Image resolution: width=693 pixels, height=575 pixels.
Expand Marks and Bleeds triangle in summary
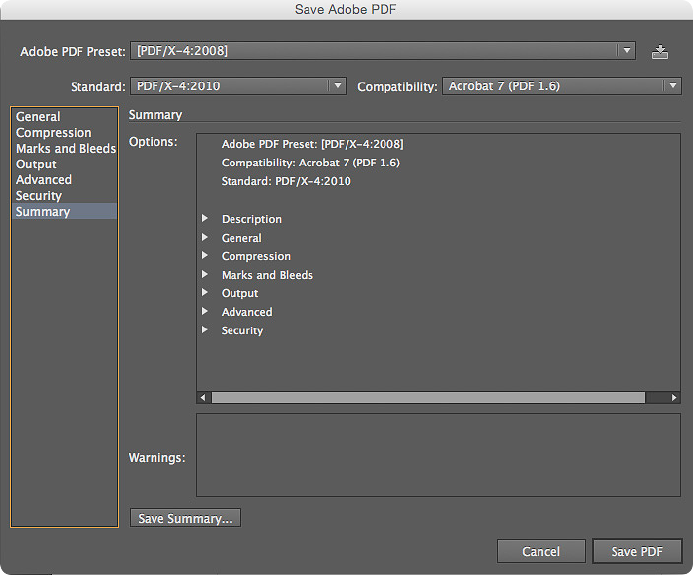coord(205,274)
